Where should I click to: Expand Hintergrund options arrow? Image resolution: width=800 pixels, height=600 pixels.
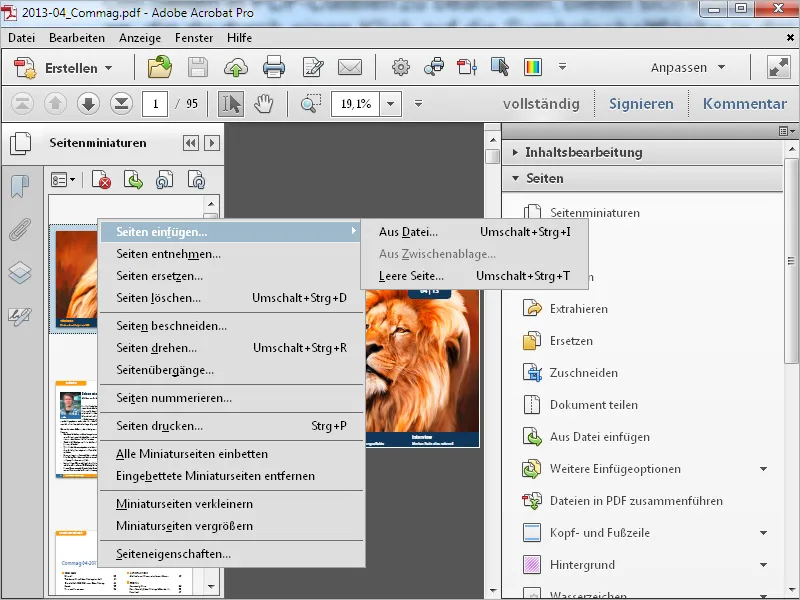763,565
